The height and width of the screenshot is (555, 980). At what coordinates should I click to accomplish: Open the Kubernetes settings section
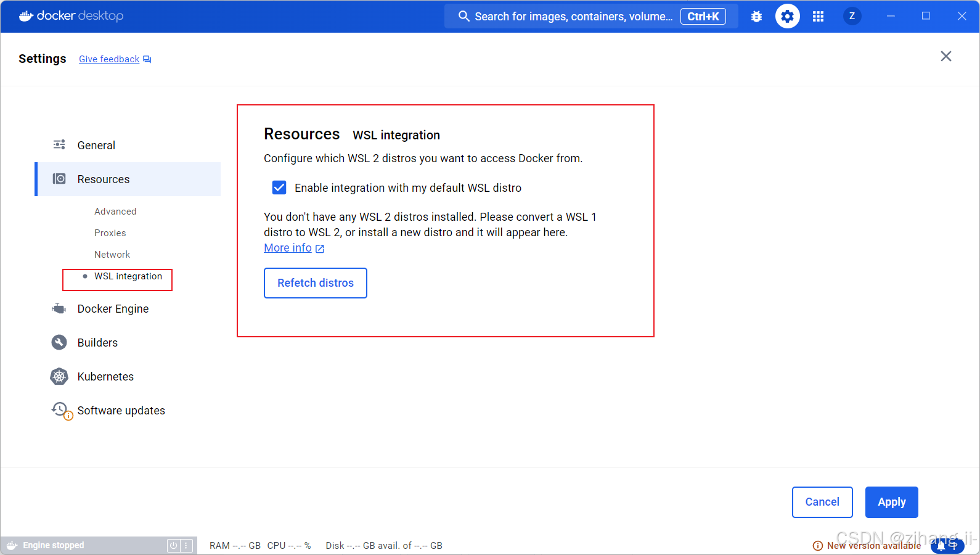click(128, 376)
